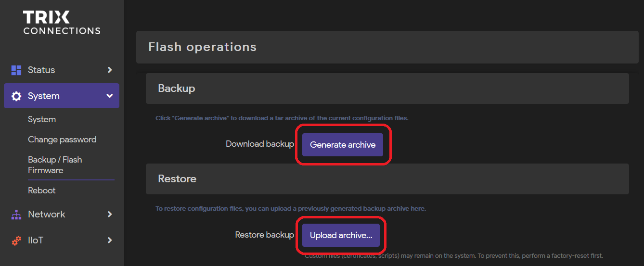Click the Restore backup label
This screenshot has width=644, height=266.
tap(264, 235)
